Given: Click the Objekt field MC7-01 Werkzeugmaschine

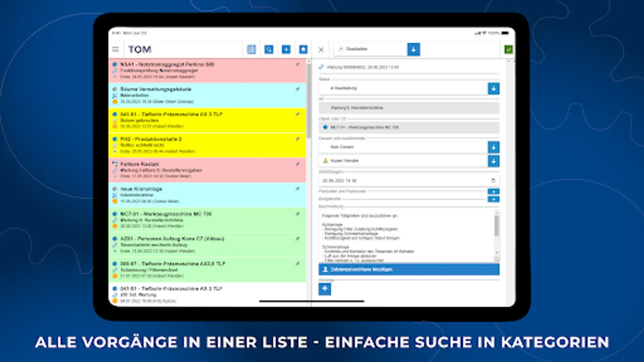Looking at the screenshot, I should 409,128.
